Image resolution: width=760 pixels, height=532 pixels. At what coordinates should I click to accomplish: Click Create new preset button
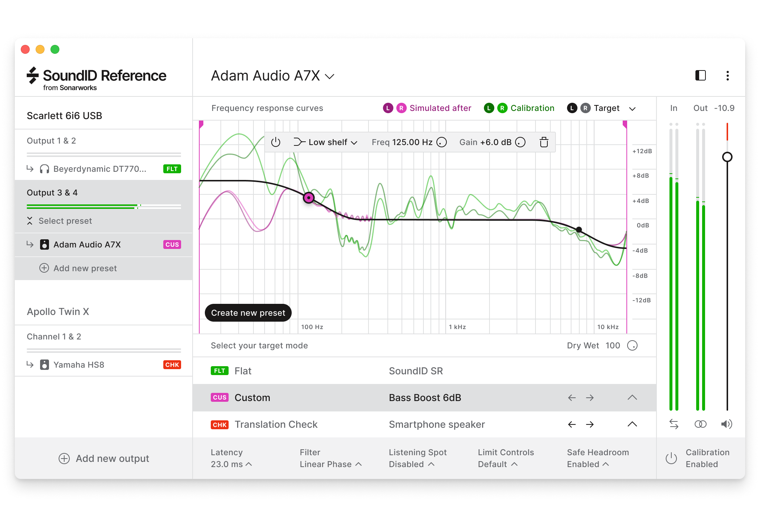click(248, 313)
